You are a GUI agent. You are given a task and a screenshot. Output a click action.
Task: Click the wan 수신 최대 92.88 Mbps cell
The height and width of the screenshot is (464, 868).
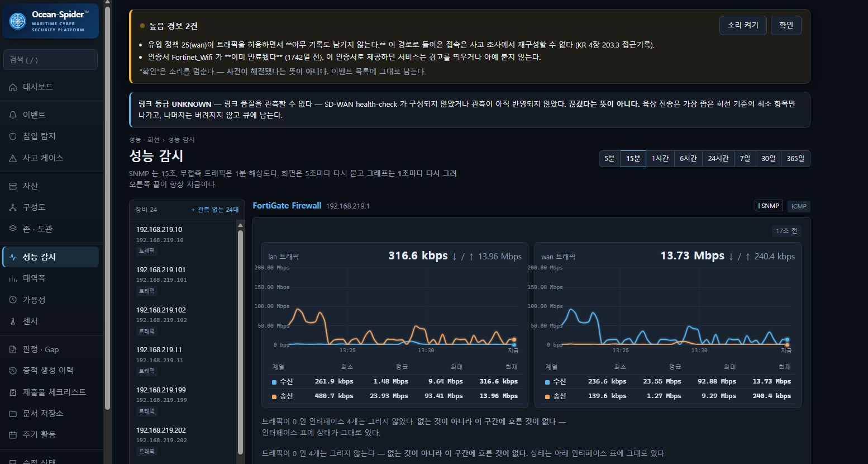pyautogui.click(x=717, y=382)
